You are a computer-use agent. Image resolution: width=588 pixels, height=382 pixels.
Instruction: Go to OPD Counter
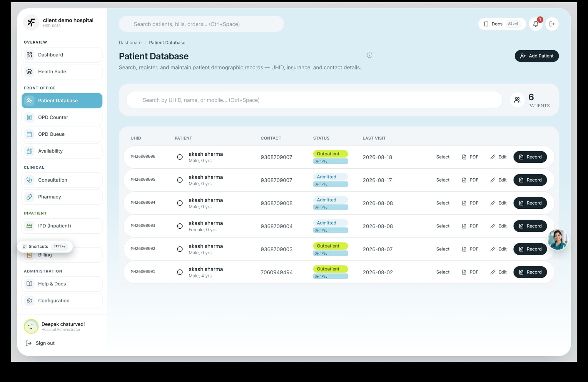pyautogui.click(x=62, y=117)
